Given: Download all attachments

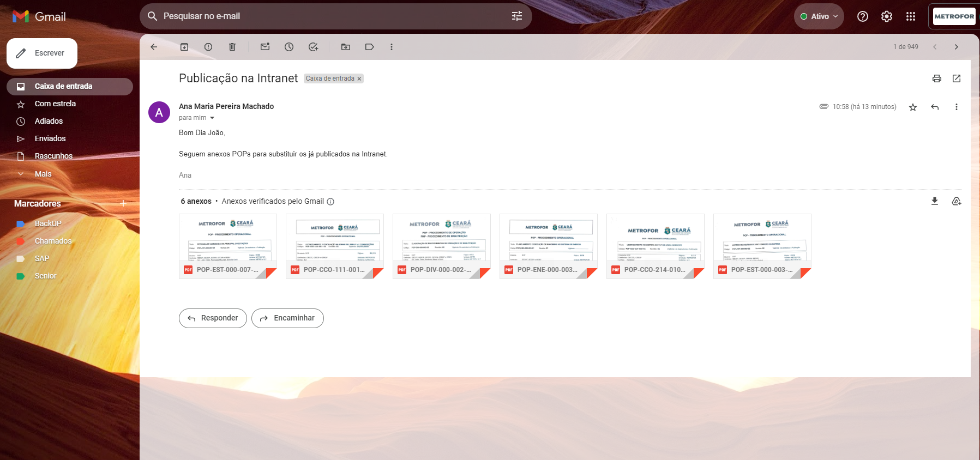Looking at the screenshot, I should point(935,201).
